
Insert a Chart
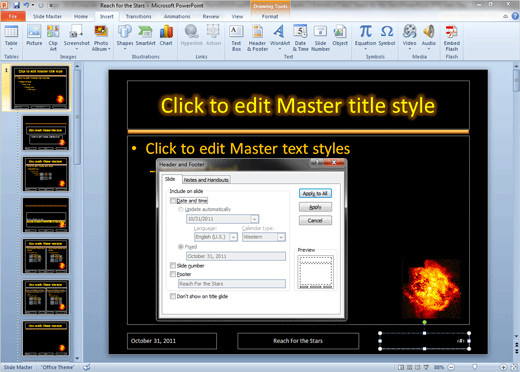pyautogui.click(x=166, y=36)
